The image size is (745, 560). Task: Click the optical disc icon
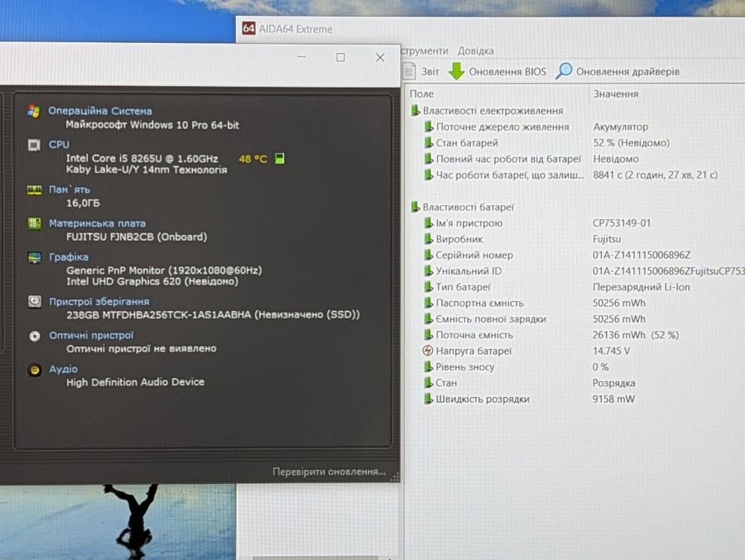pyautogui.click(x=34, y=336)
